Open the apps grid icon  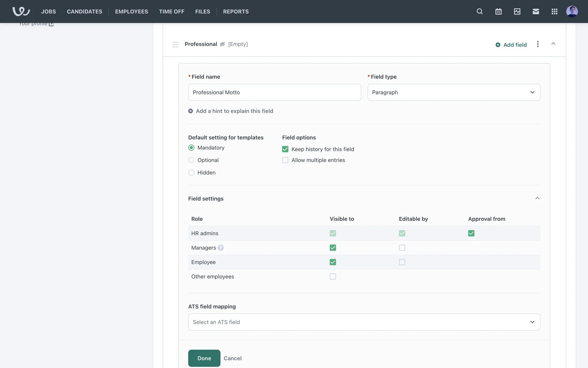554,11
